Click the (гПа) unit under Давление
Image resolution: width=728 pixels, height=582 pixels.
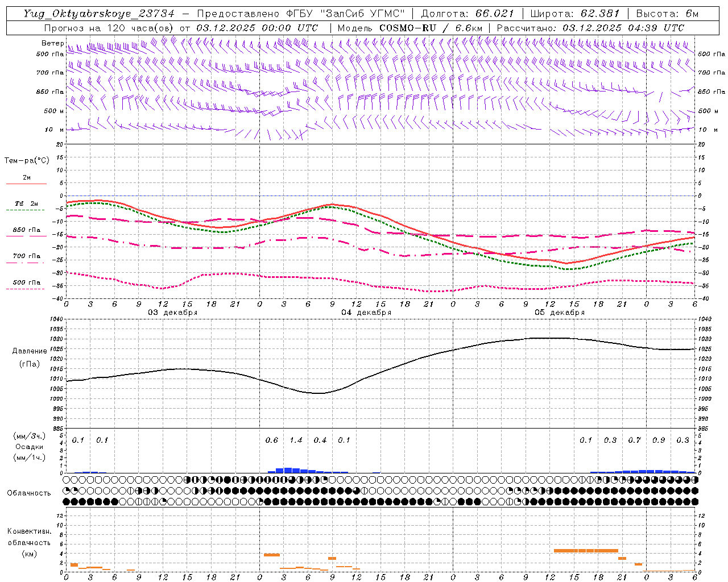pos(30,364)
